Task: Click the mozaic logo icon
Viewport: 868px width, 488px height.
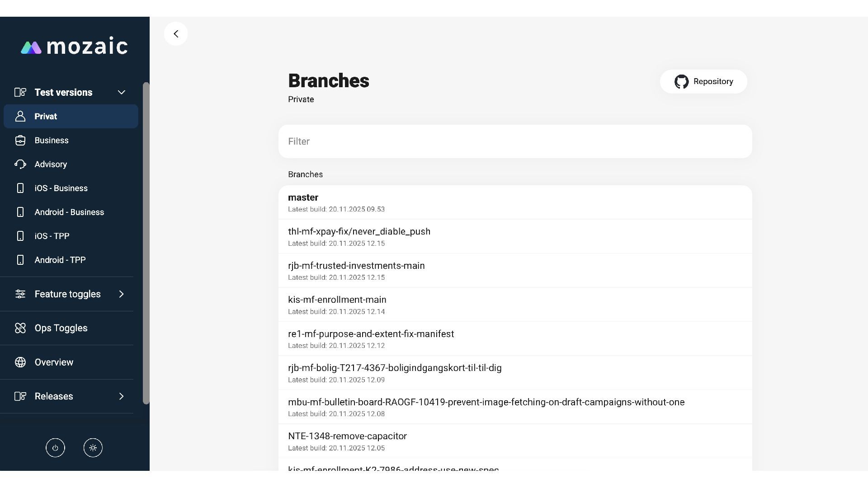Action: coord(31,47)
